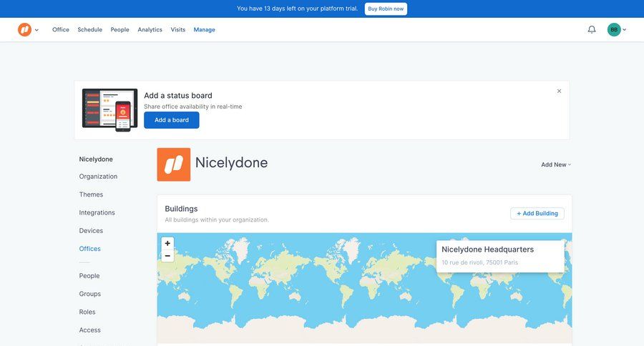Open Integrations in sidebar
644x346 pixels.
[97, 212]
